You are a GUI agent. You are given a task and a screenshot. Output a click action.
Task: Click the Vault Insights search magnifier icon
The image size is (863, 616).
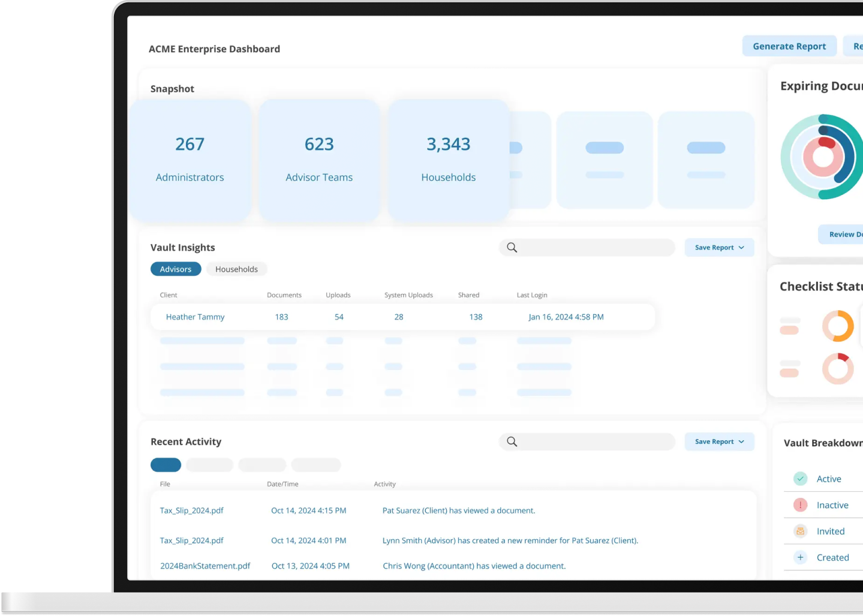pos(512,248)
